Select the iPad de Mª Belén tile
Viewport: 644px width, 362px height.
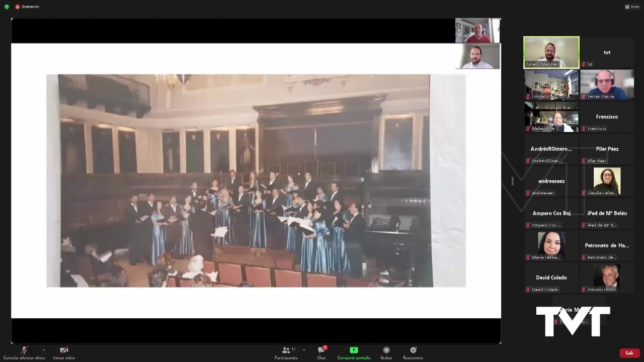pyautogui.click(x=607, y=213)
